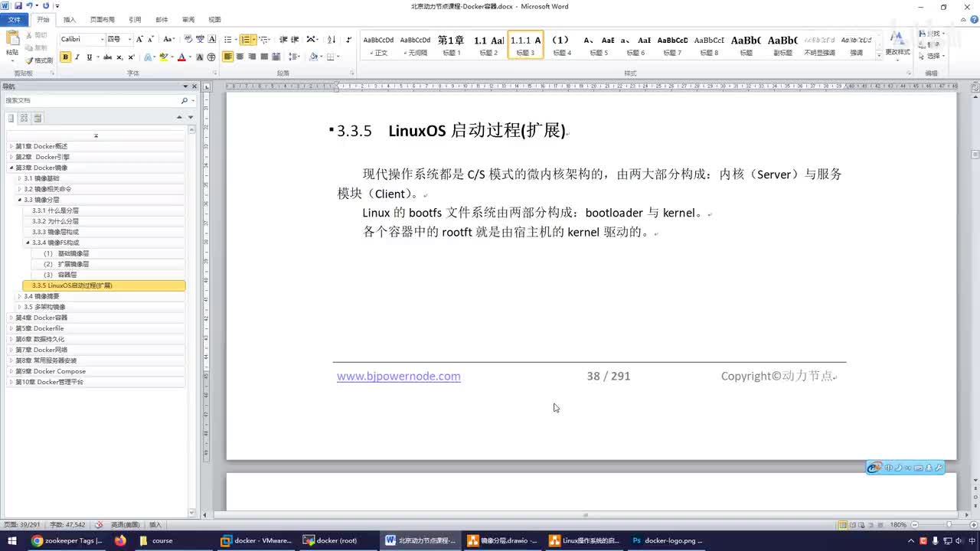The height and width of the screenshot is (551, 980).
Task: Click the enclosed character icon
Action: coord(212,57)
